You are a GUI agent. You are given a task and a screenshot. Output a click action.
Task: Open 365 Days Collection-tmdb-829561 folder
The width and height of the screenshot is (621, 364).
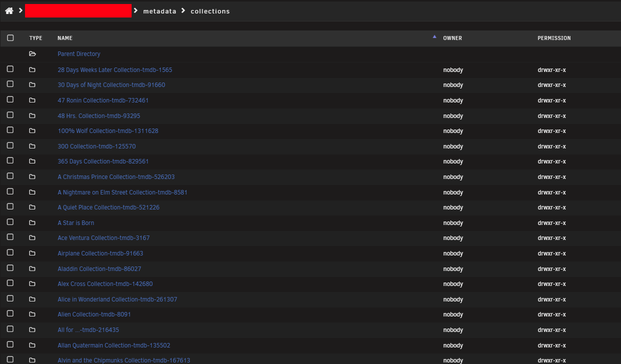tap(103, 161)
